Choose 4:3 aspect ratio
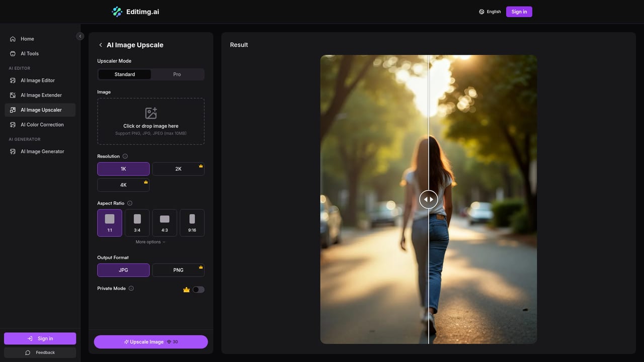This screenshot has width=644, height=362. click(x=165, y=223)
